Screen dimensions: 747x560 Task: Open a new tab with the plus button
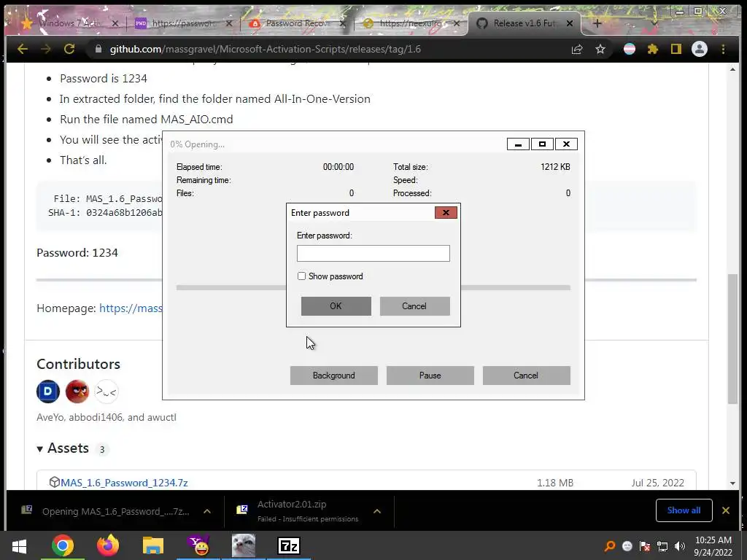597,23
